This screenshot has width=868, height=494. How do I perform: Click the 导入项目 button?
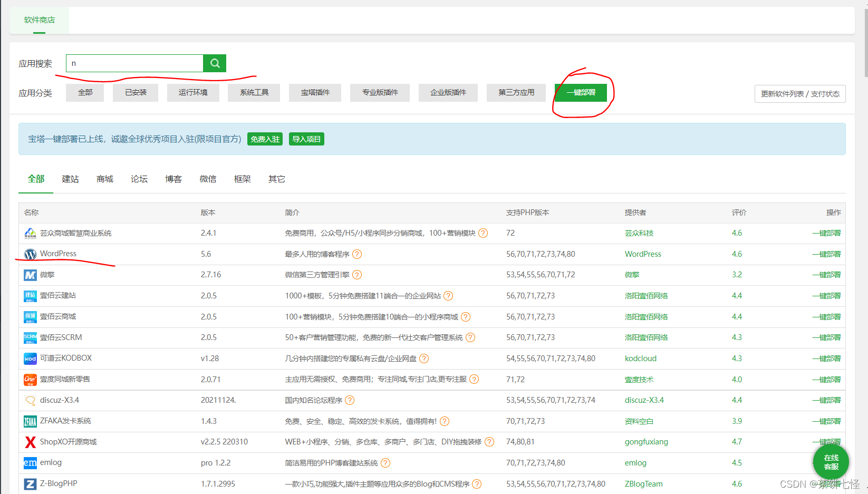click(x=306, y=139)
